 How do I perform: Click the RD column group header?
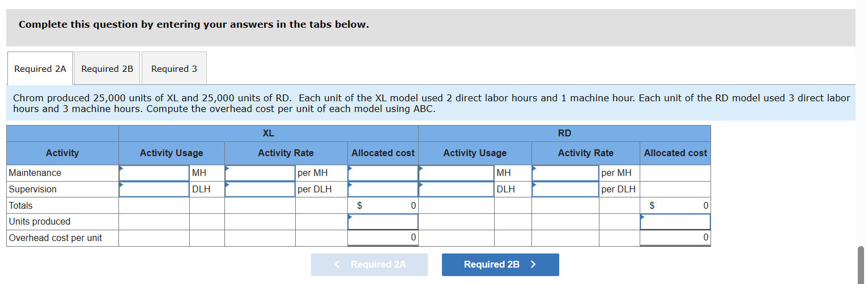[564, 133]
